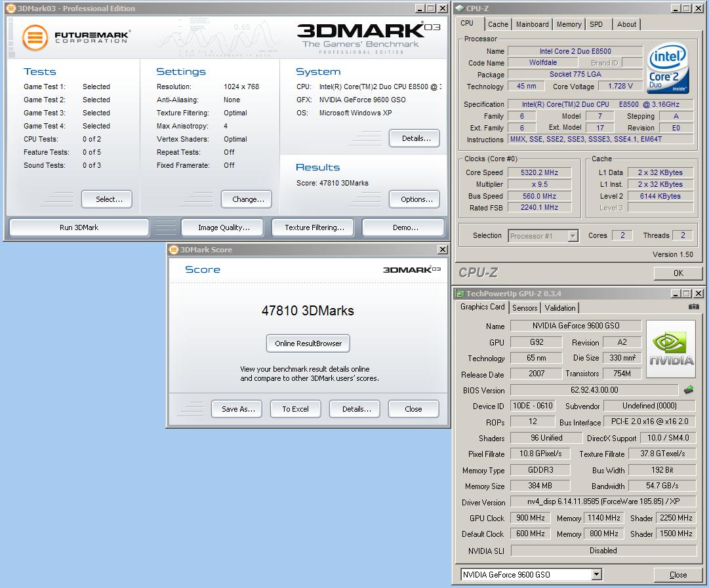The width and height of the screenshot is (709, 588).
Task: Click the Core Voltage value 1.728 V
Action: coord(620,86)
